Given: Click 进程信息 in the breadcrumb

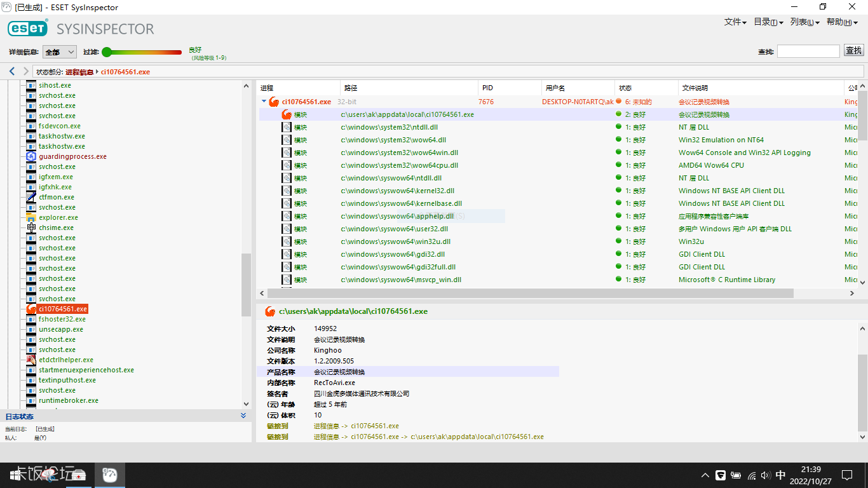Looking at the screenshot, I should (x=79, y=72).
